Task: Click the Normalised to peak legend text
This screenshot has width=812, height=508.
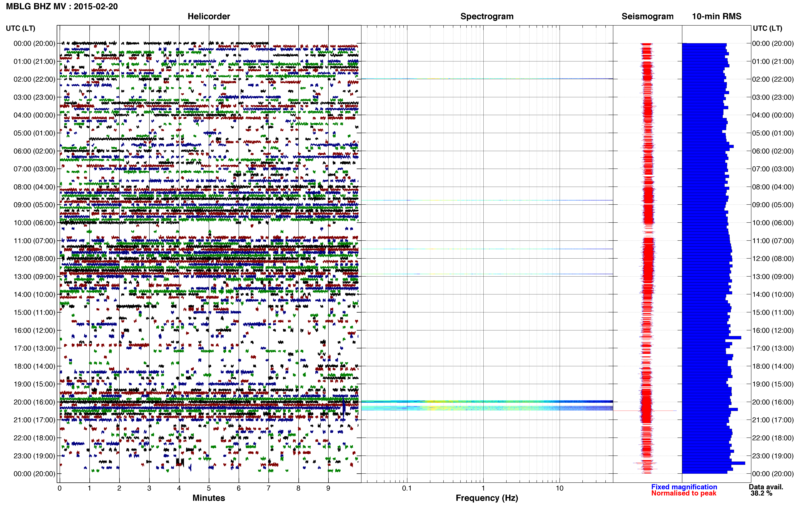Action: point(684,493)
